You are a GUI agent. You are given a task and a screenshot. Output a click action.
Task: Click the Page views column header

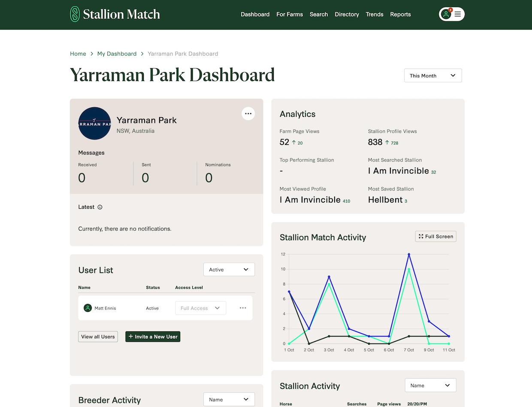click(389, 404)
